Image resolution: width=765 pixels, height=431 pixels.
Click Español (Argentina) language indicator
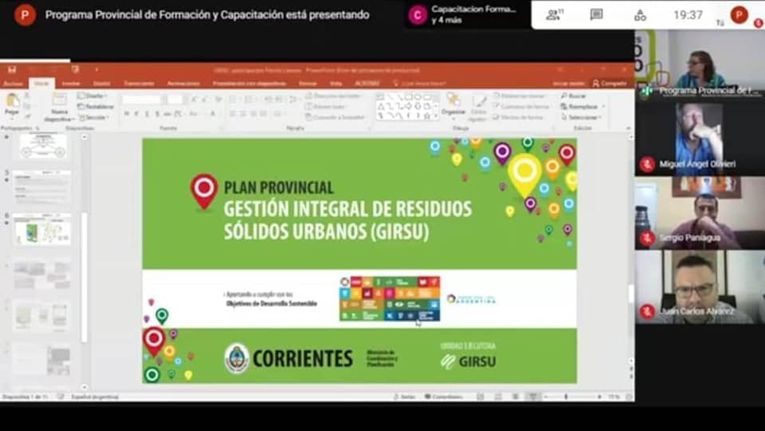click(x=95, y=397)
